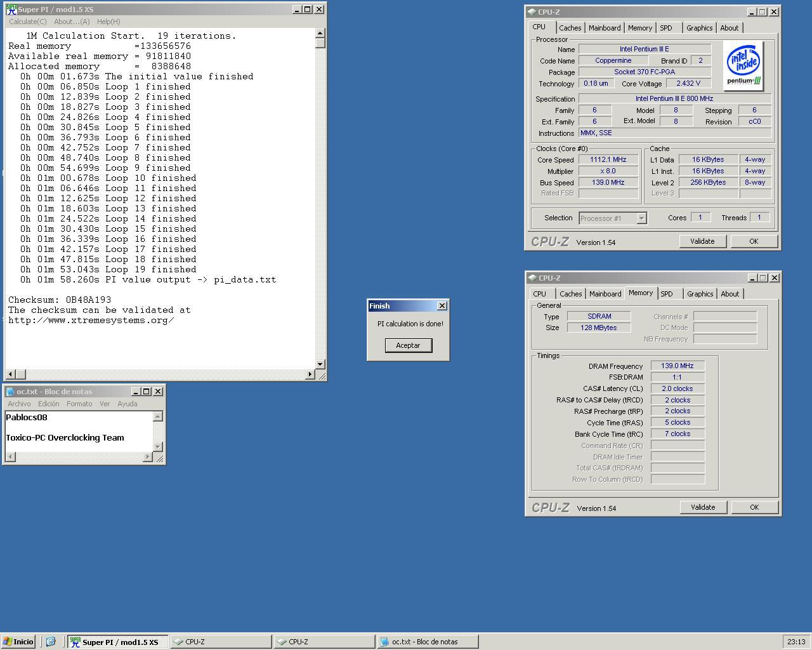Open the Archivo menu in Notepad
Viewport: 812px width, 650px height.
coord(19,404)
